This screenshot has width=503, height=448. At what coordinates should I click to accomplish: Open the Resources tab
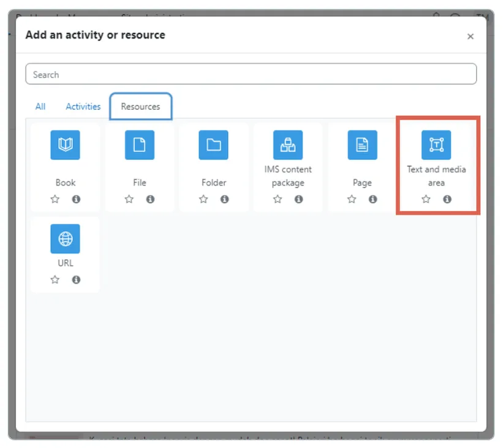tap(140, 106)
